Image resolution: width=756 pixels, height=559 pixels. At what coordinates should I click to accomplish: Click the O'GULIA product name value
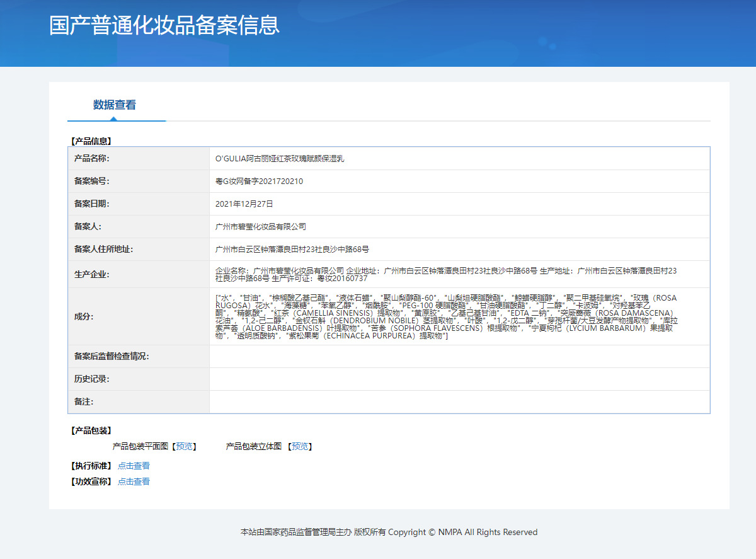pyautogui.click(x=280, y=159)
